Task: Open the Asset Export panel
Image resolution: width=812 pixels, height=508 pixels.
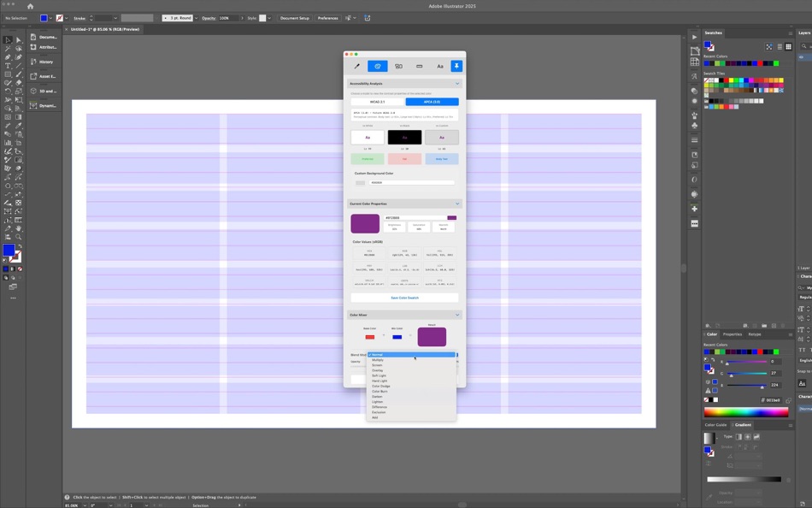Action: [x=43, y=76]
